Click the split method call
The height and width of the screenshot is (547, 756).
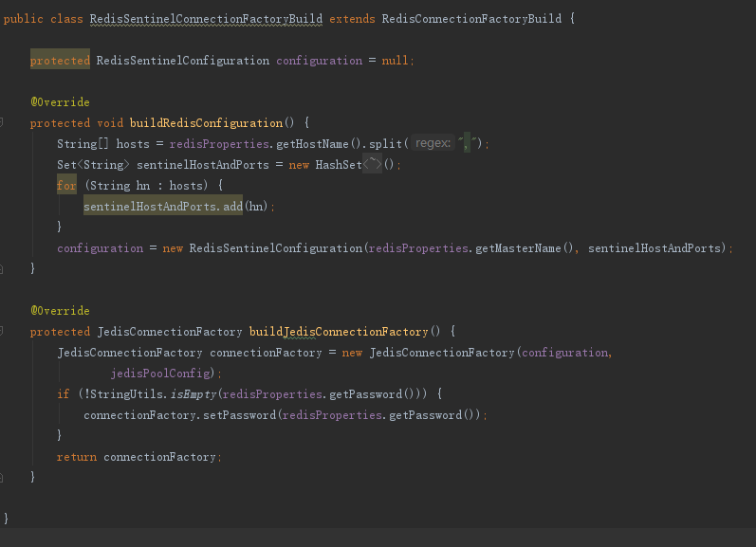click(385, 143)
